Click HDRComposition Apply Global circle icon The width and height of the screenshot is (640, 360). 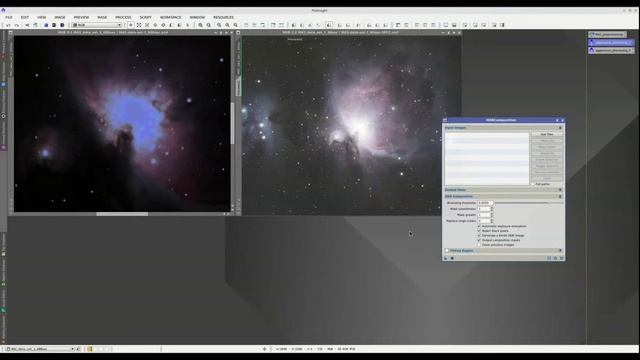(x=452, y=258)
